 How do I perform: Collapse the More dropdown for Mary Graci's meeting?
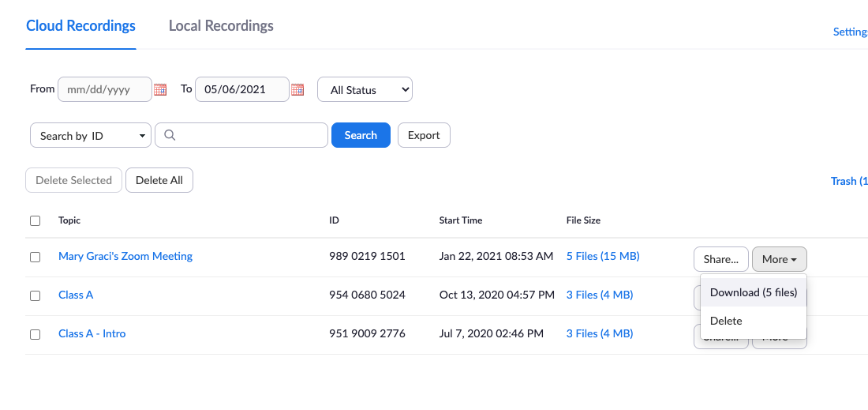(x=779, y=259)
